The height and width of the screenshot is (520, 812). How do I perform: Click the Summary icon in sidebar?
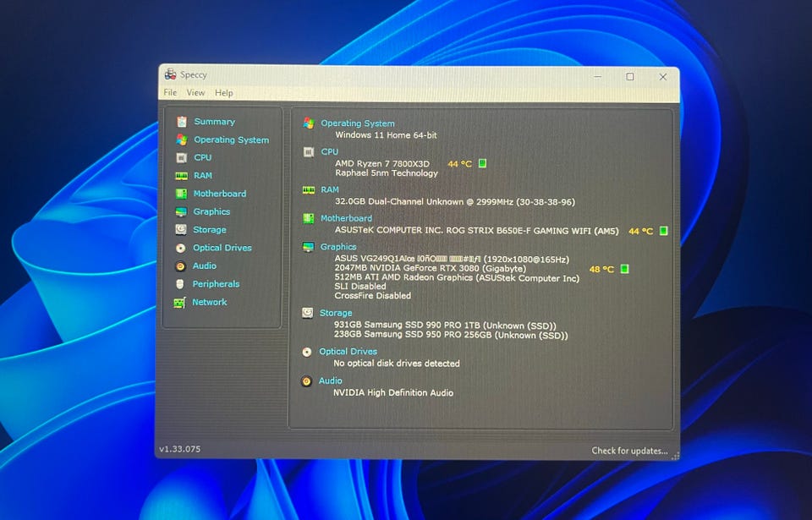181,122
